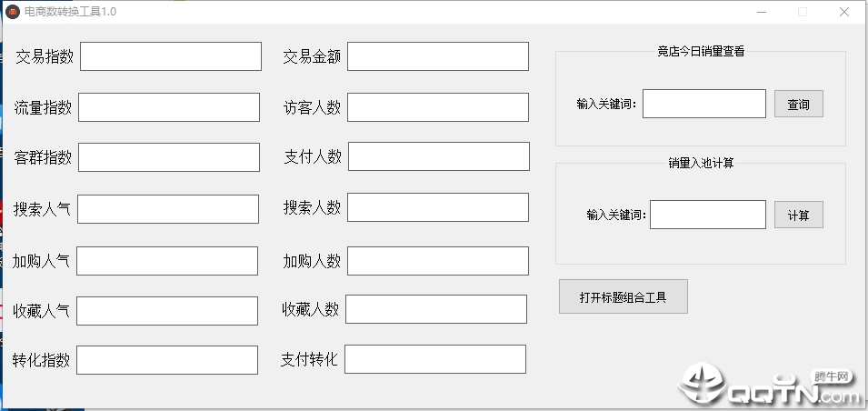Activate the 搜索人数 input box

point(438,207)
